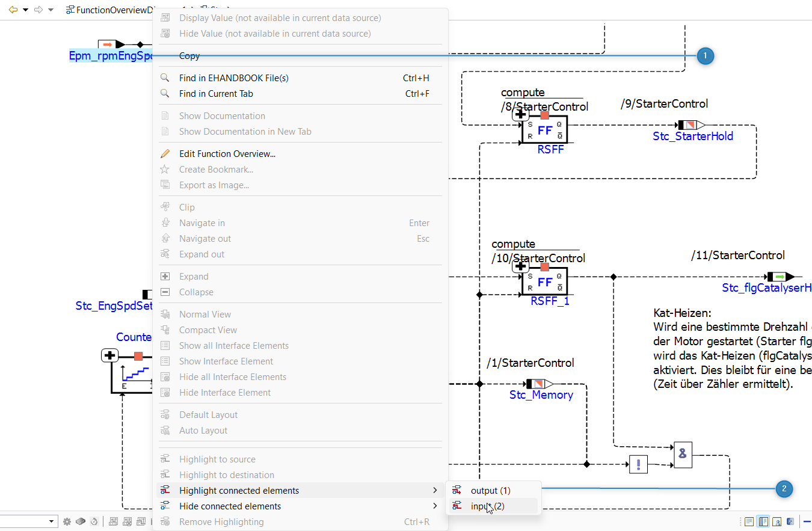This screenshot has width=812, height=531.
Task: Toggle the side-by-side layout view button
Action: (x=763, y=521)
